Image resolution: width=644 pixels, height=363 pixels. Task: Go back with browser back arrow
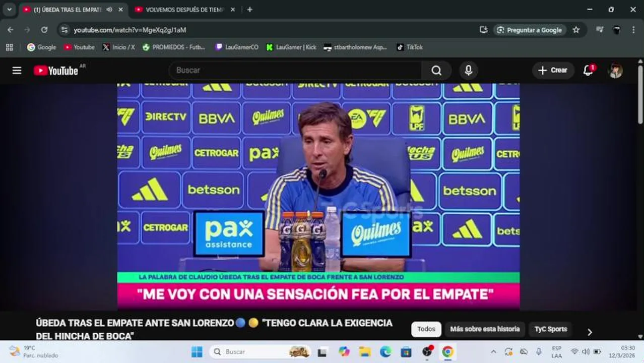(11, 30)
